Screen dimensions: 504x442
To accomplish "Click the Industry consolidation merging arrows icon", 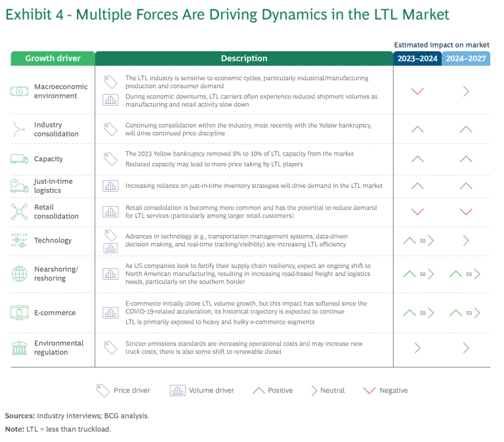I will point(20,129).
